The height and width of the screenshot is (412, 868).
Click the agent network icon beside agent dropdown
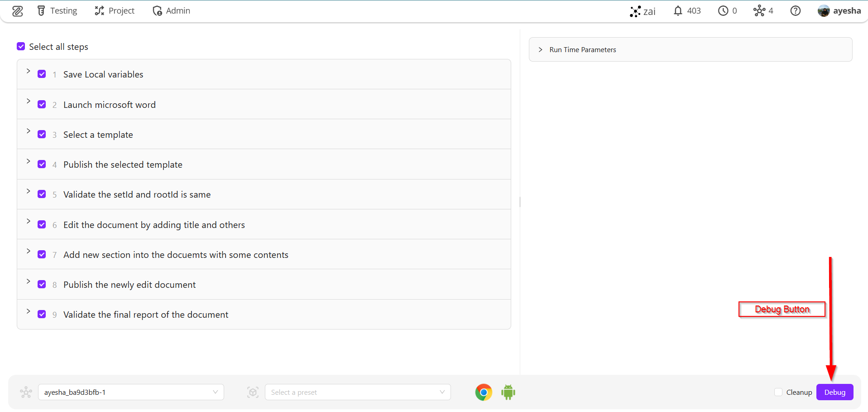pos(26,392)
